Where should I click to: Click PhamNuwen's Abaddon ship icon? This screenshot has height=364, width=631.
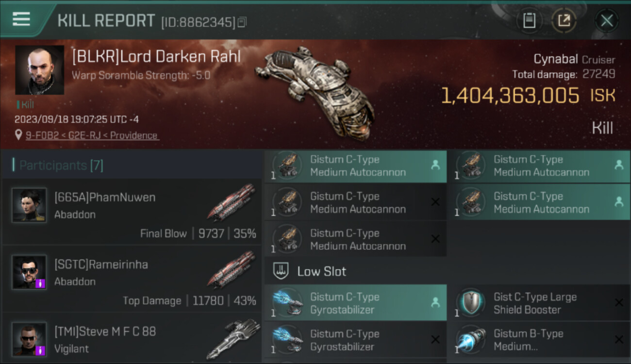pyautogui.click(x=231, y=202)
